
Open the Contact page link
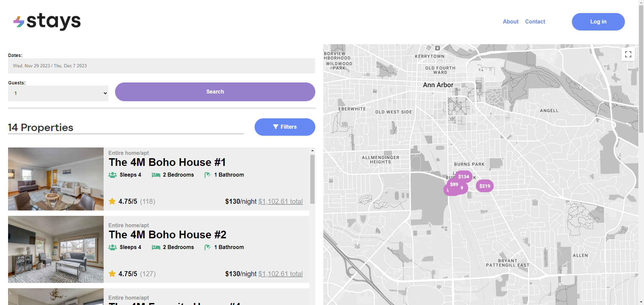[x=535, y=21]
